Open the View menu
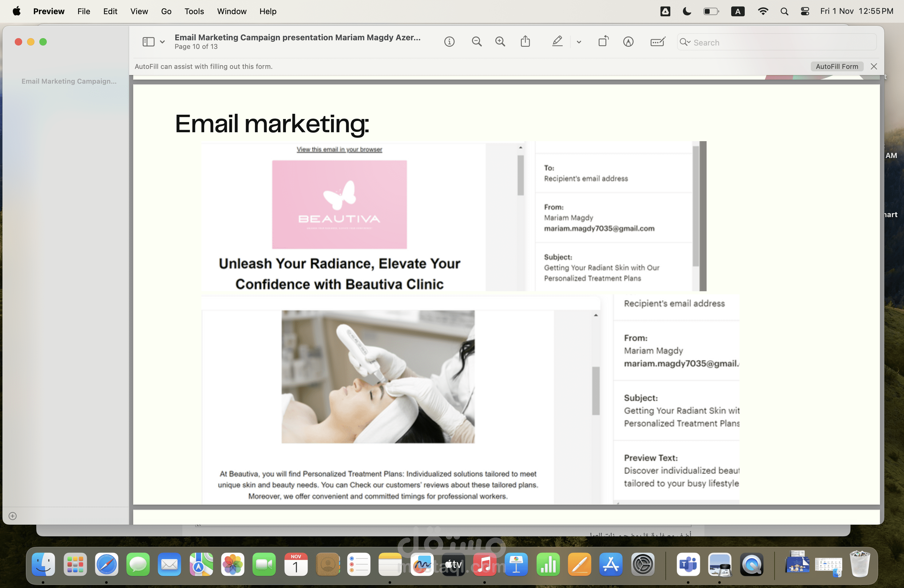 click(x=139, y=11)
